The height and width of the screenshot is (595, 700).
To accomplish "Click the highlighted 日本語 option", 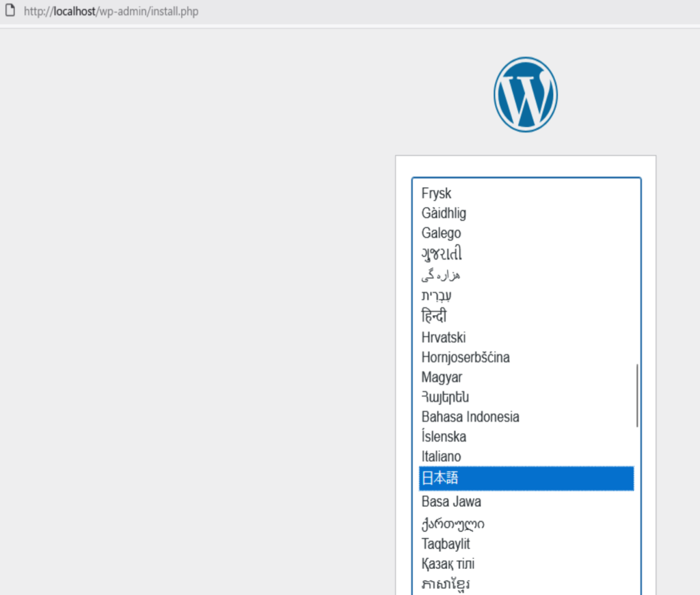I will pyautogui.click(x=526, y=478).
